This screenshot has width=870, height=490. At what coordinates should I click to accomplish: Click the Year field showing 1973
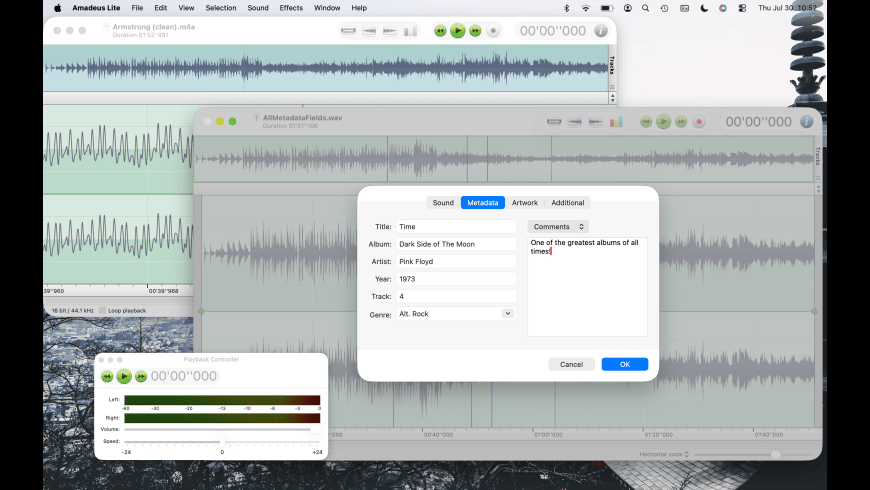point(456,279)
